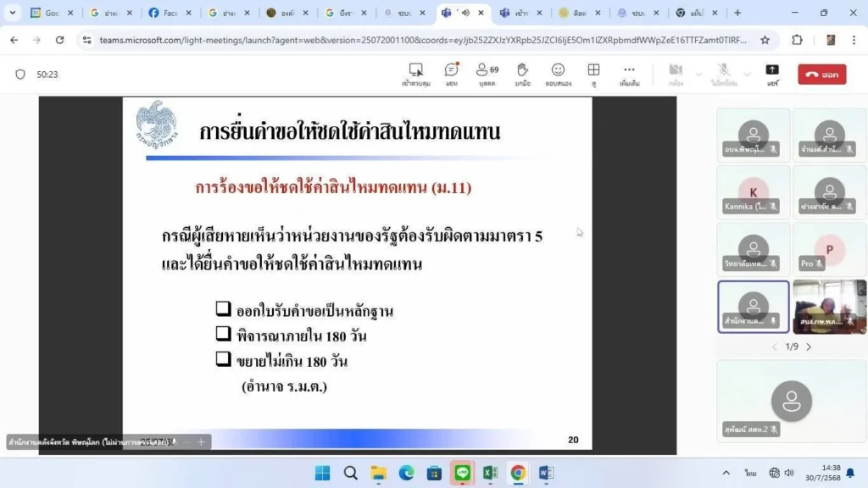The image size is (868, 488).
Task: Open the network globe icon in system tray
Action: click(775, 473)
